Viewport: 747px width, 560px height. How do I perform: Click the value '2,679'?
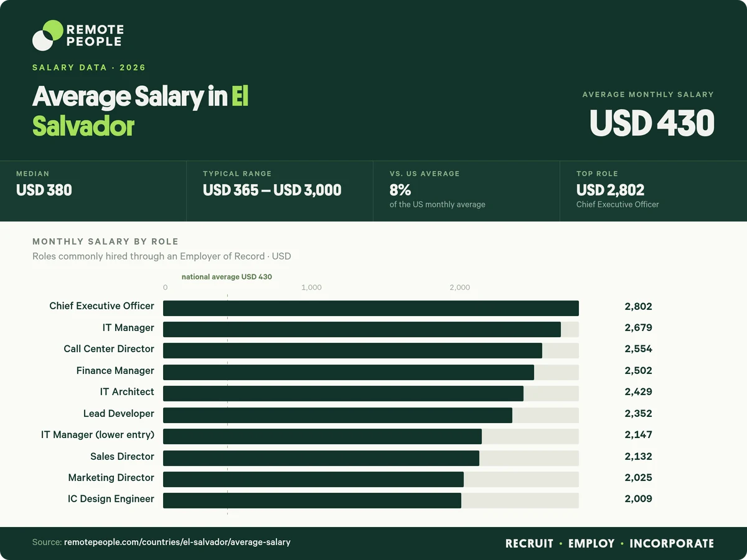(x=639, y=328)
